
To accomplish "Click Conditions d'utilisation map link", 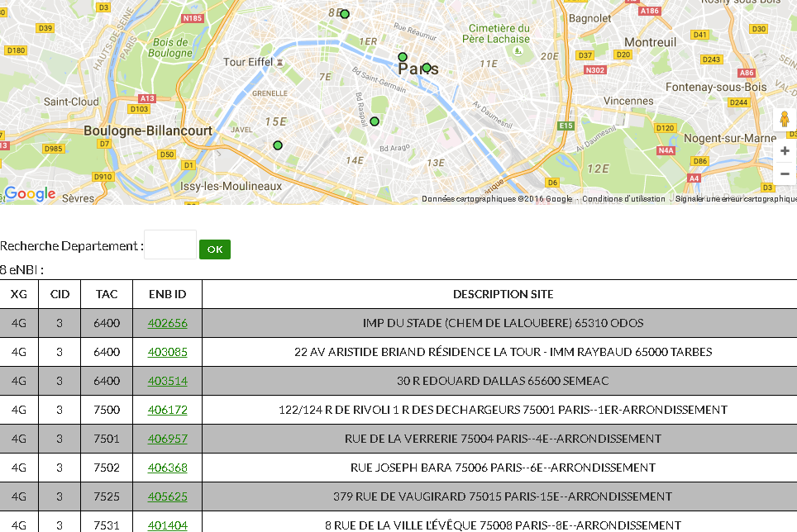I will click(x=623, y=199).
